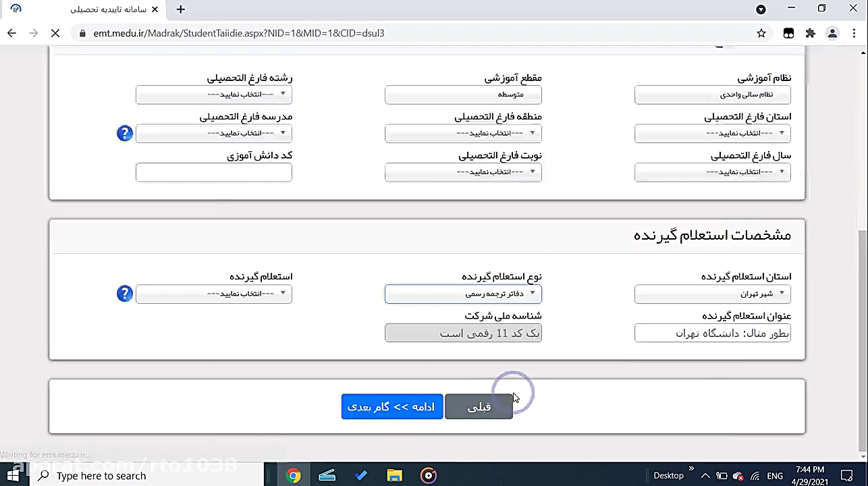Click inside the کد دانش آموزی input field
Screen dimensions: 868x486
[213, 171]
